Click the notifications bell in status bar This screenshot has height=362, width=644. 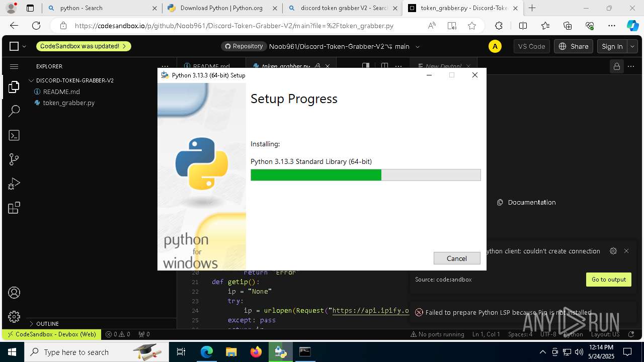tap(631, 334)
